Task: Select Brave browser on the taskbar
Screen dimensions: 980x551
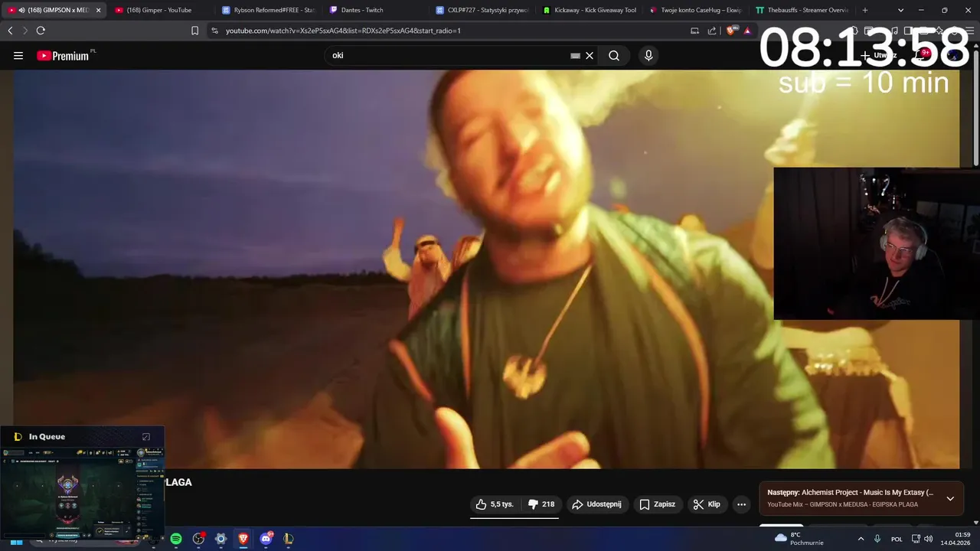Action: tap(243, 539)
